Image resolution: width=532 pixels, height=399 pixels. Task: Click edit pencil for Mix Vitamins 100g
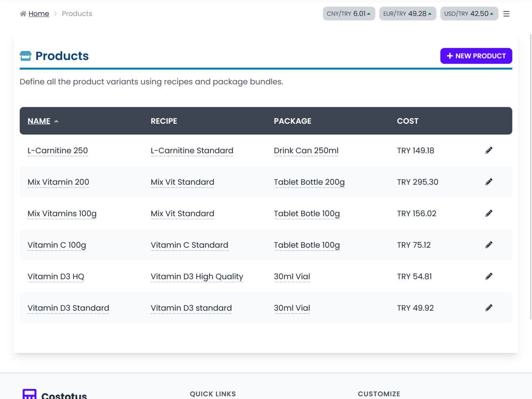tap(489, 213)
